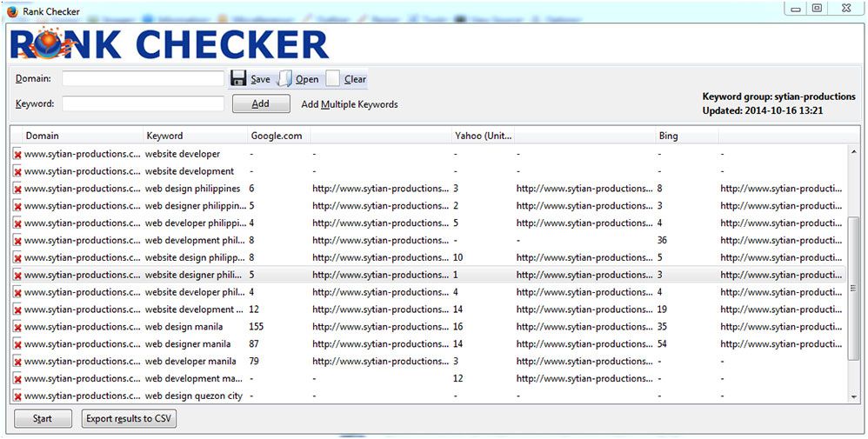The width and height of the screenshot is (868, 439).
Task: Click the Save floppy disk icon
Action: click(238, 78)
